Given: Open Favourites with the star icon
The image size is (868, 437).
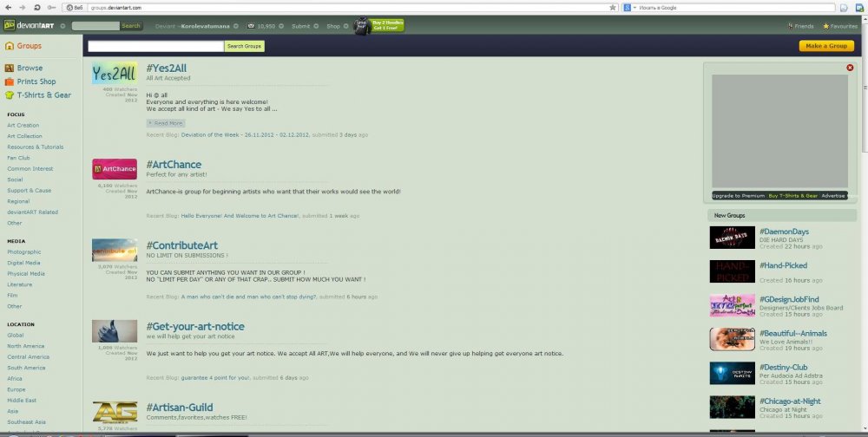Looking at the screenshot, I should pyautogui.click(x=839, y=26).
